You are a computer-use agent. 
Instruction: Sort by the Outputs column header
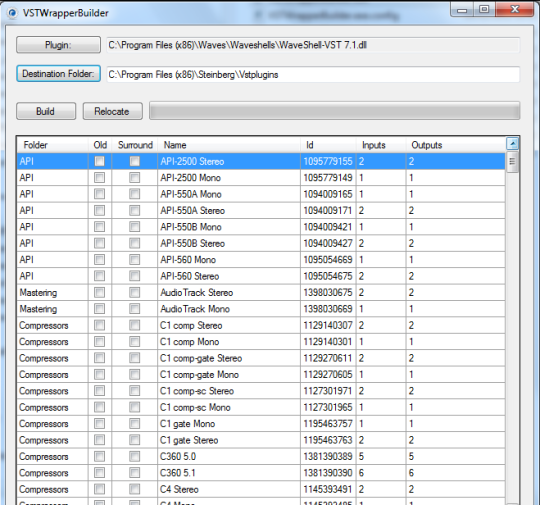(456, 145)
